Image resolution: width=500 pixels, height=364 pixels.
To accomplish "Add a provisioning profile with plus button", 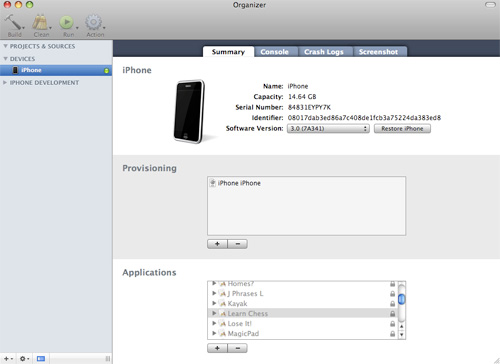I will [x=217, y=244].
